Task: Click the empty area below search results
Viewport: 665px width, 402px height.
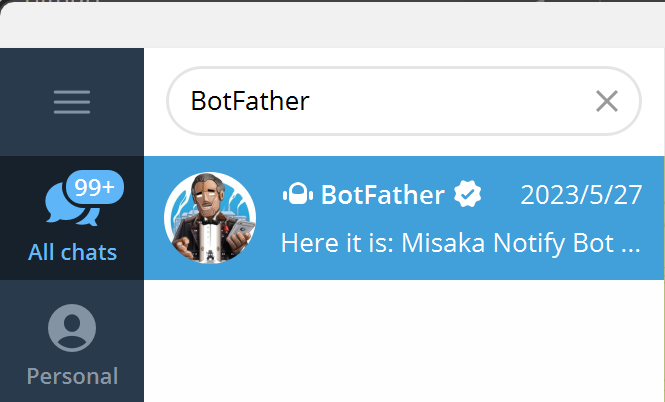Action: [x=404, y=340]
